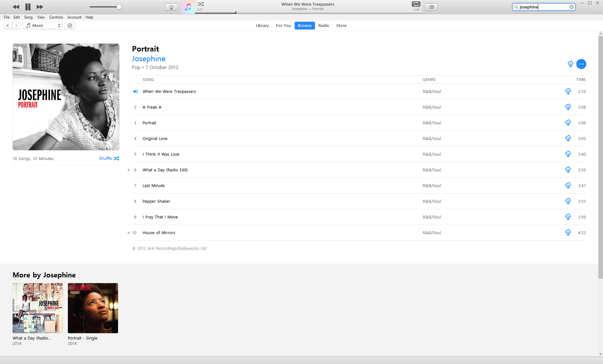This screenshot has height=364, width=603.
Task: Click the previous track rewind button
Action: tap(16, 7)
